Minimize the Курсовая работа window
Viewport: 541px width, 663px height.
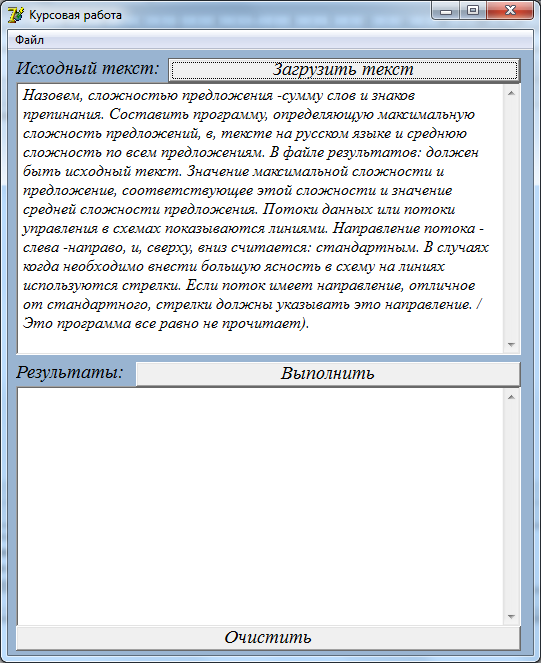pyautogui.click(x=445, y=11)
